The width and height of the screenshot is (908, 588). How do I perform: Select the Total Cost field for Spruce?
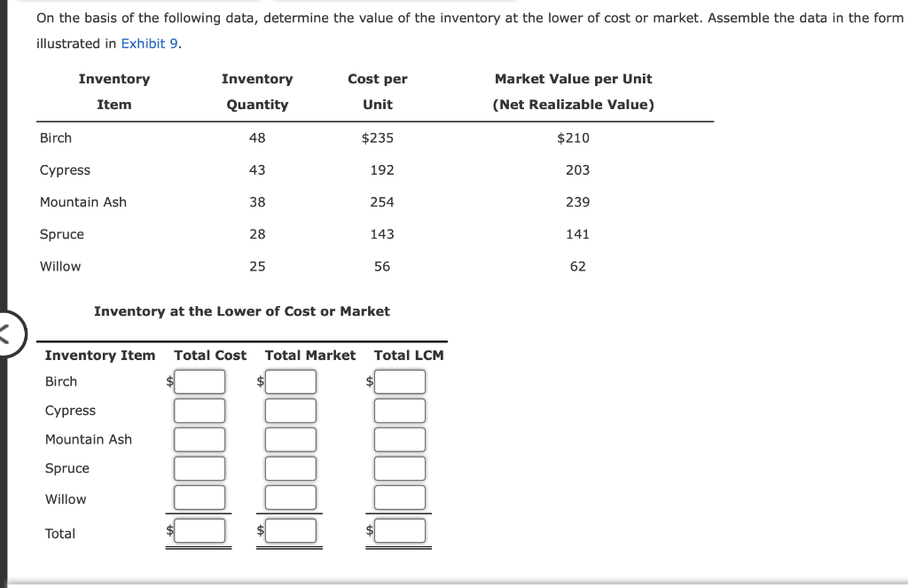(x=200, y=468)
